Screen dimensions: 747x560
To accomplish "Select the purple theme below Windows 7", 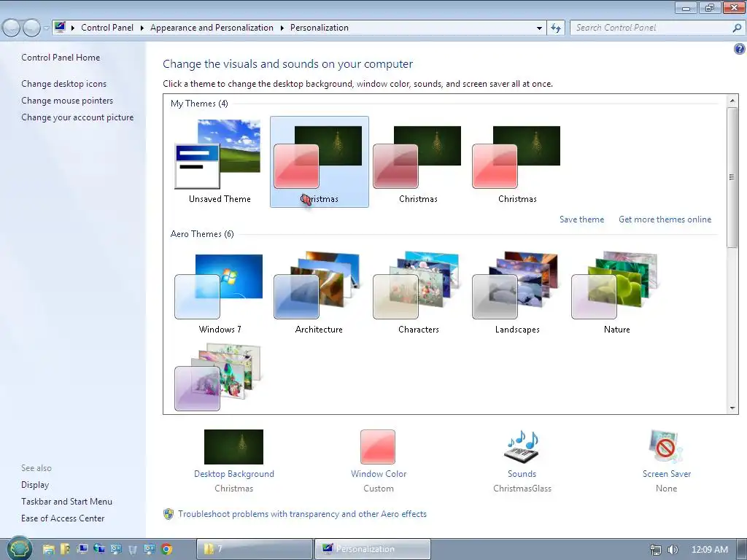I will [218, 377].
